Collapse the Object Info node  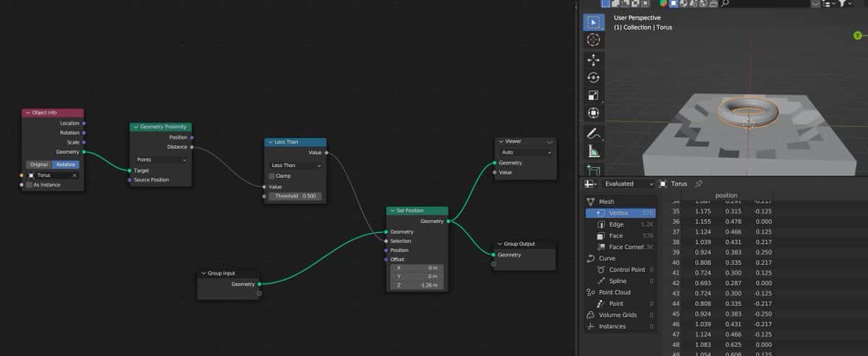(27, 113)
